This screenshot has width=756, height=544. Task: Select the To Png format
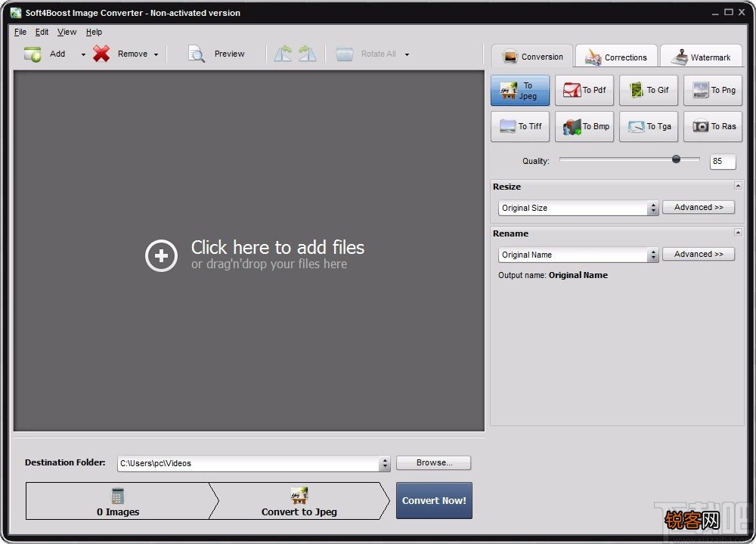pyautogui.click(x=713, y=90)
